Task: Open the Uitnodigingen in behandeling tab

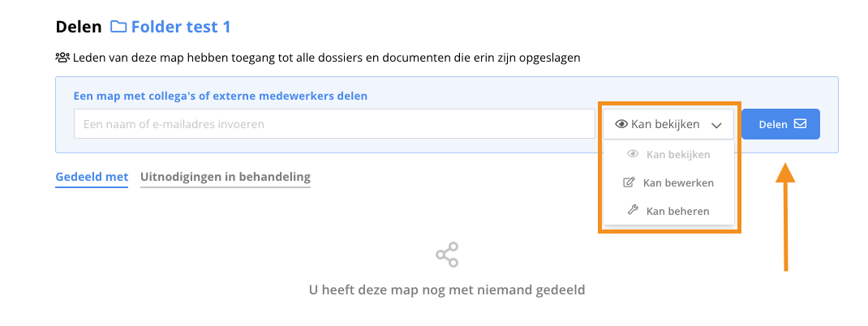Action: tap(226, 177)
